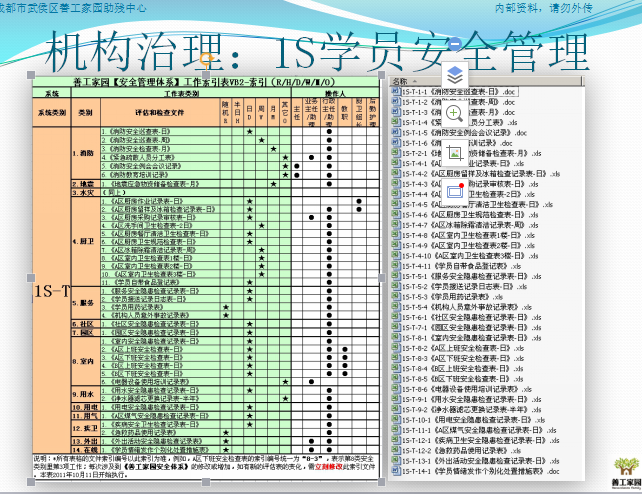Viewport: 642px width, 494px height.
Task: Click the 操作人 header cell
Action: 335,93
